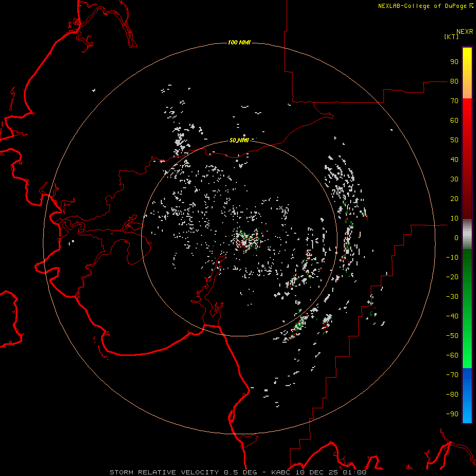
Task: Click the '0' value on velocity scale
Action: tap(456, 238)
